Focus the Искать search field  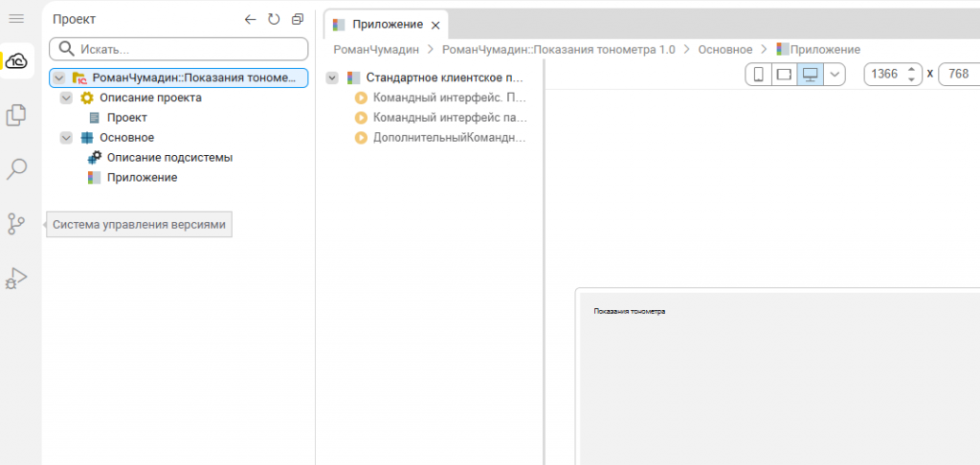(x=179, y=49)
